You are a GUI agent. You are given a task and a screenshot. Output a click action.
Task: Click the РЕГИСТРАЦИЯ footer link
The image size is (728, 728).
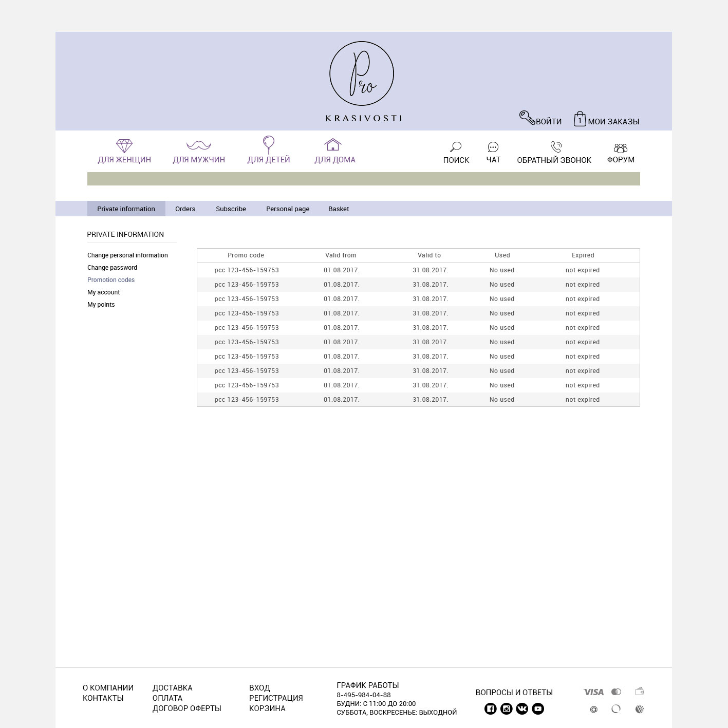click(x=276, y=698)
